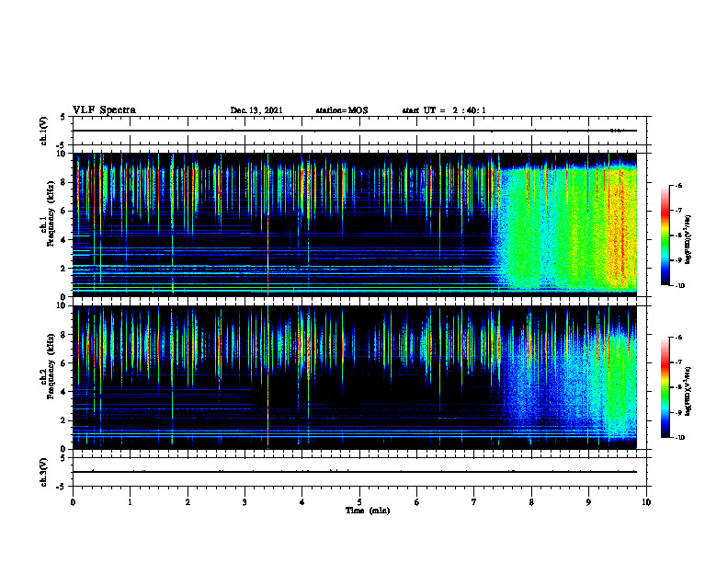Click the ch.2 spectrogram color scale bar

(x=665, y=387)
